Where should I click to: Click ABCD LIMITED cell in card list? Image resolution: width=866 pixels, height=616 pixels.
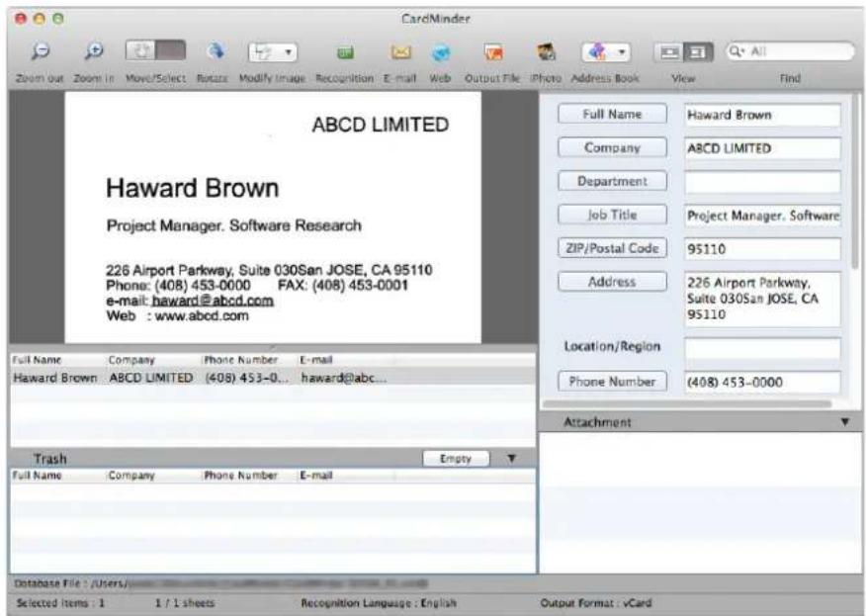151,378
